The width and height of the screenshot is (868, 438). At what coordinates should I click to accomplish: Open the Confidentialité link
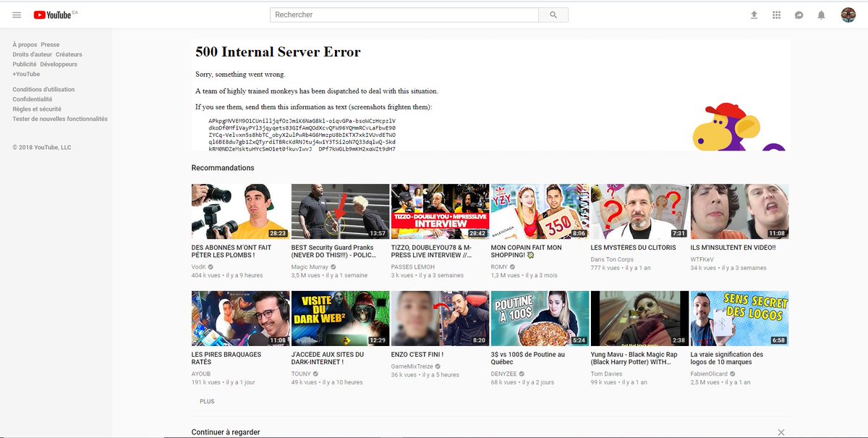pyautogui.click(x=33, y=99)
